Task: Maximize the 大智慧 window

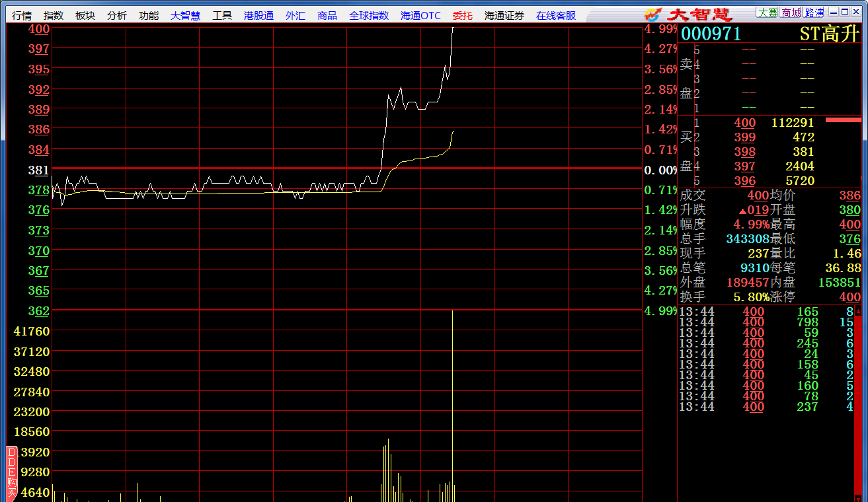Action: 844,12
